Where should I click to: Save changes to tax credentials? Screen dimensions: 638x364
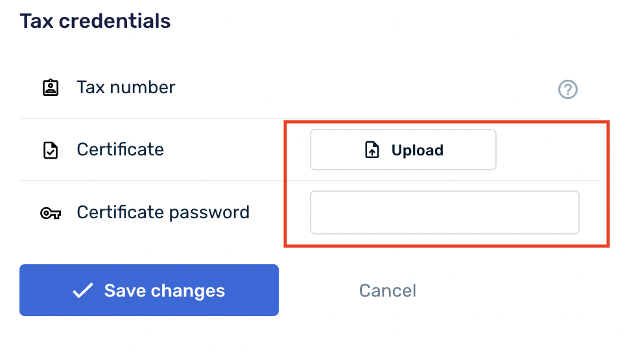[x=149, y=290]
